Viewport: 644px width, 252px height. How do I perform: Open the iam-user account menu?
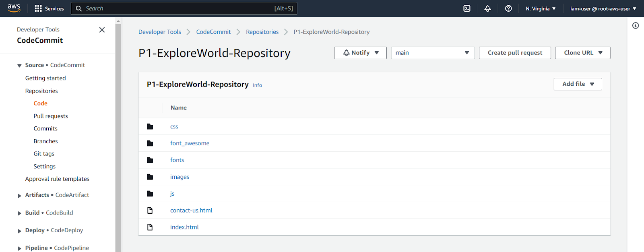coord(603,8)
